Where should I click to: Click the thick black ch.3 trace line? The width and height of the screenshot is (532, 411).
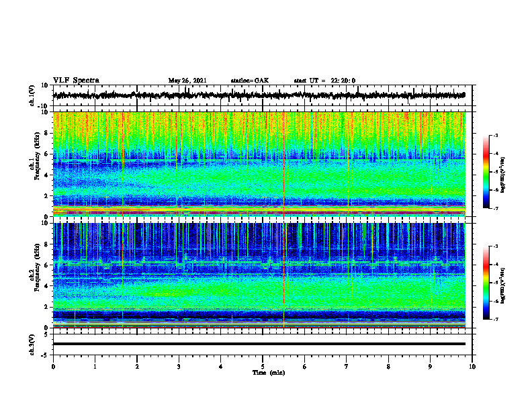coord(259,344)
